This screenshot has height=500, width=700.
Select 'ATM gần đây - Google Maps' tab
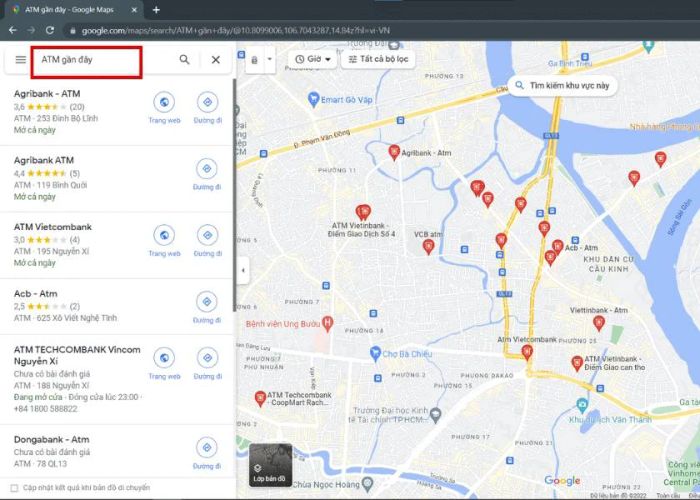69,9
